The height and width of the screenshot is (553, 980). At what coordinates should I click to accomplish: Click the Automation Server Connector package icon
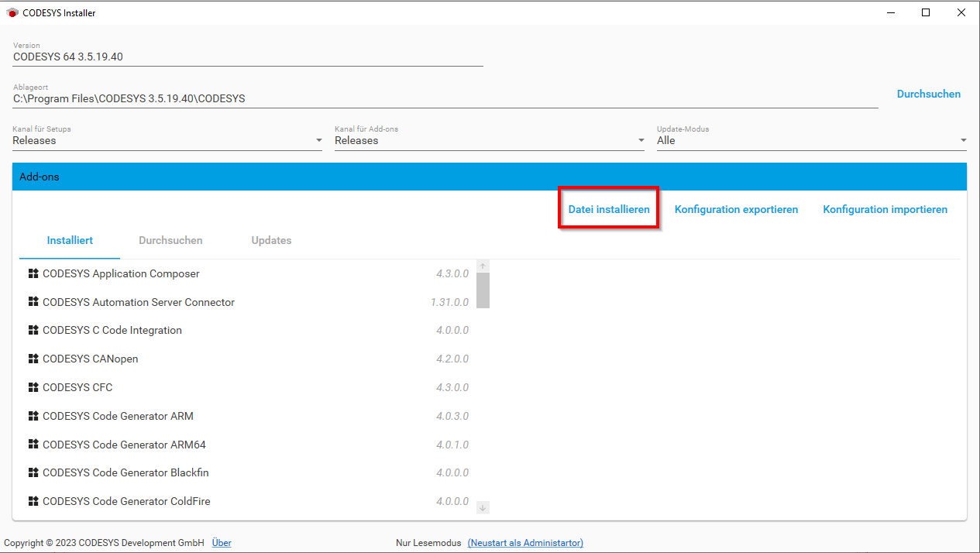click(x=33, y=302)
